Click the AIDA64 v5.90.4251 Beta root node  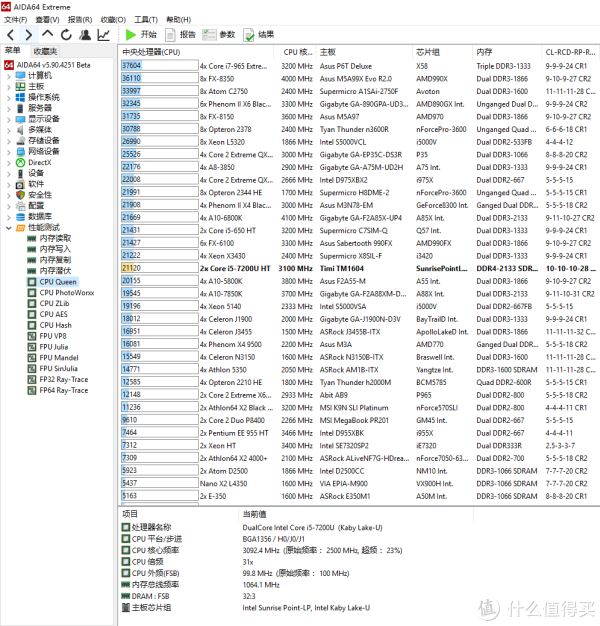(x=53, y=65)
